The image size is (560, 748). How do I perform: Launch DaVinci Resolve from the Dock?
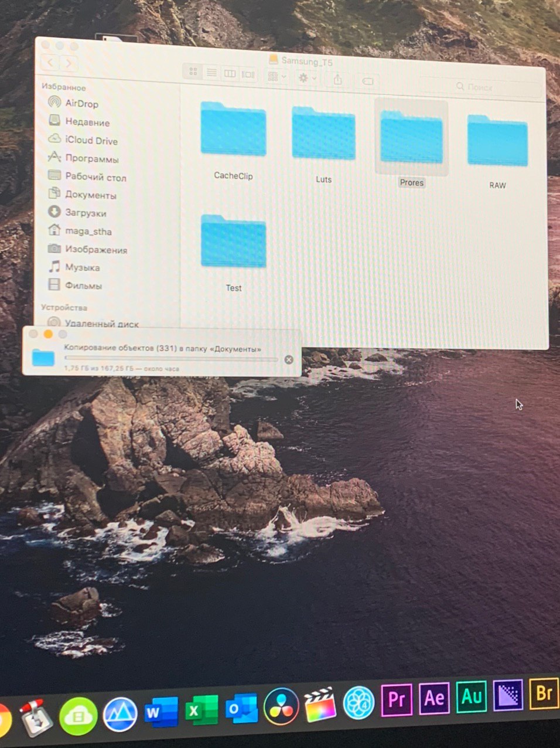281,706
